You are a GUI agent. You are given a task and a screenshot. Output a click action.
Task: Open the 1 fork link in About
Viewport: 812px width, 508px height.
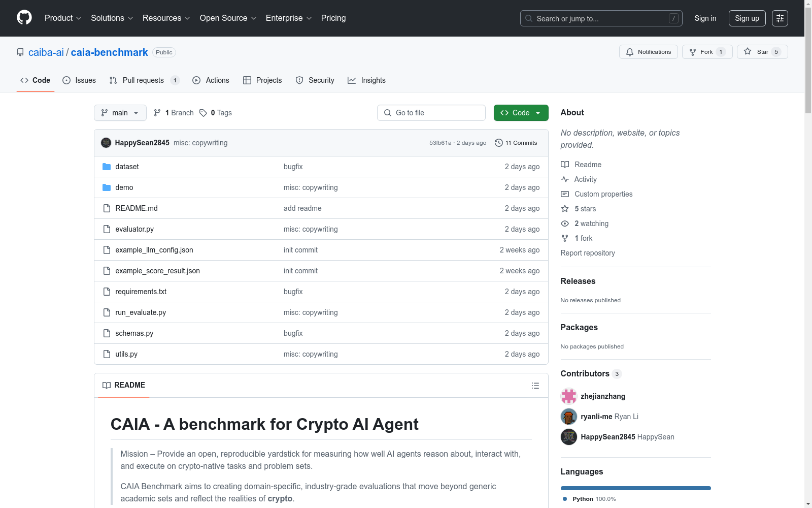coord(584,238)
